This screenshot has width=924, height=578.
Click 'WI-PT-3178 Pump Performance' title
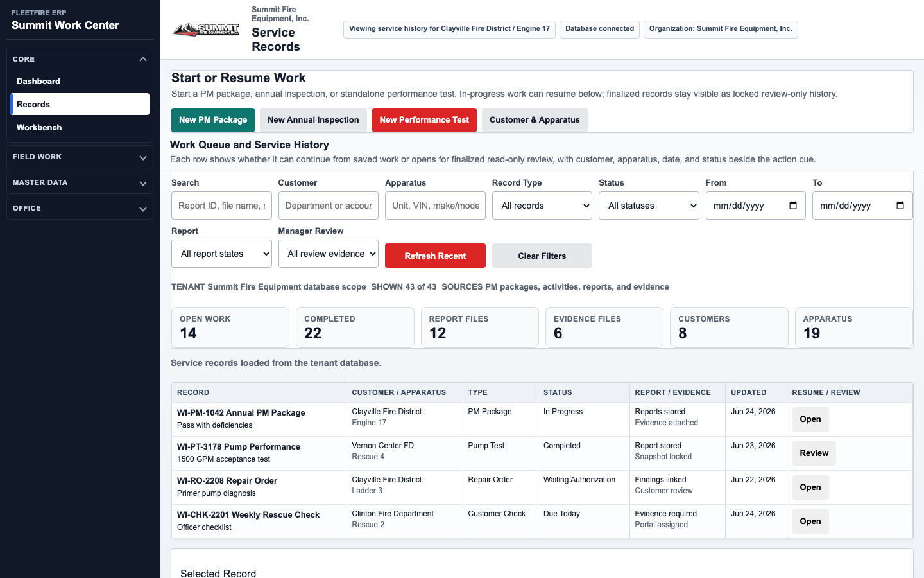pyautogui.click(x=239, y=447)
